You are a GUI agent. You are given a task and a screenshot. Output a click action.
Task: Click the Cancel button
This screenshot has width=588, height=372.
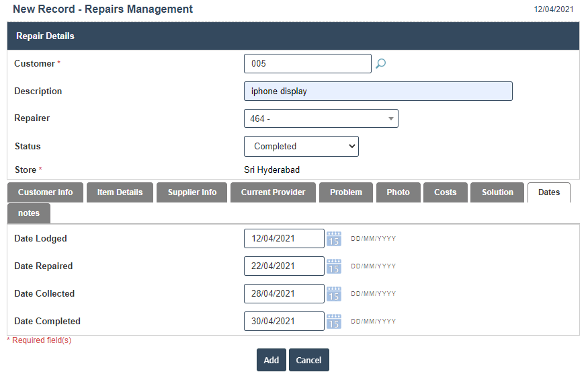309,360
